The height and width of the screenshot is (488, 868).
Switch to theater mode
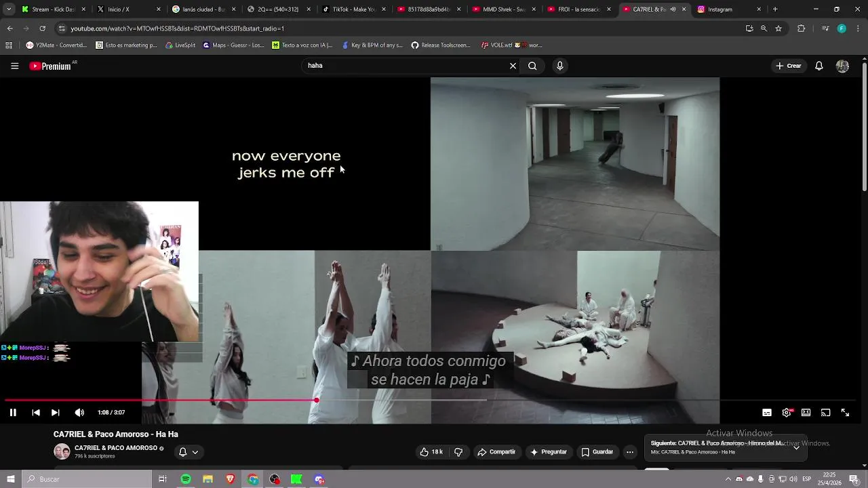806,413
